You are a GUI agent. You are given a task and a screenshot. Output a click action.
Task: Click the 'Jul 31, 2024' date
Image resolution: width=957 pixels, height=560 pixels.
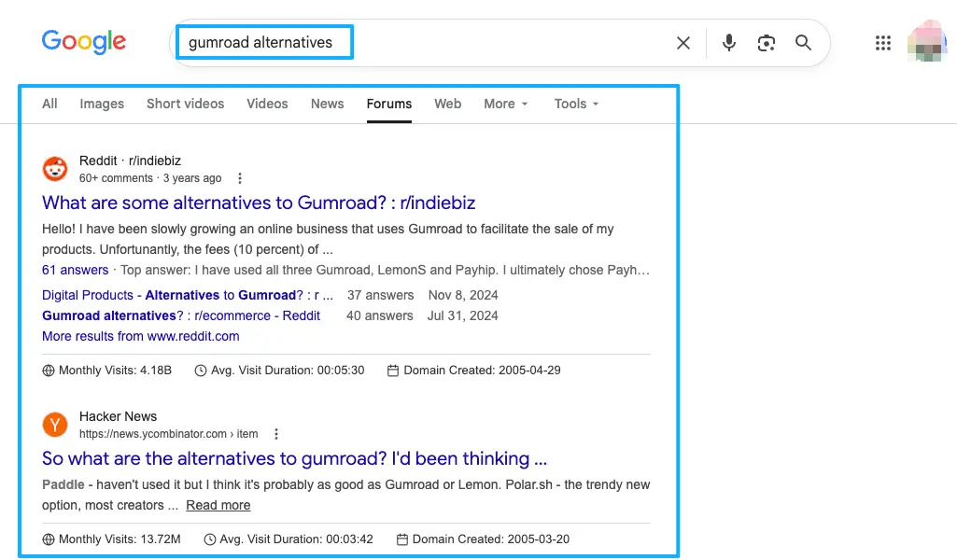tap(463, 316)
